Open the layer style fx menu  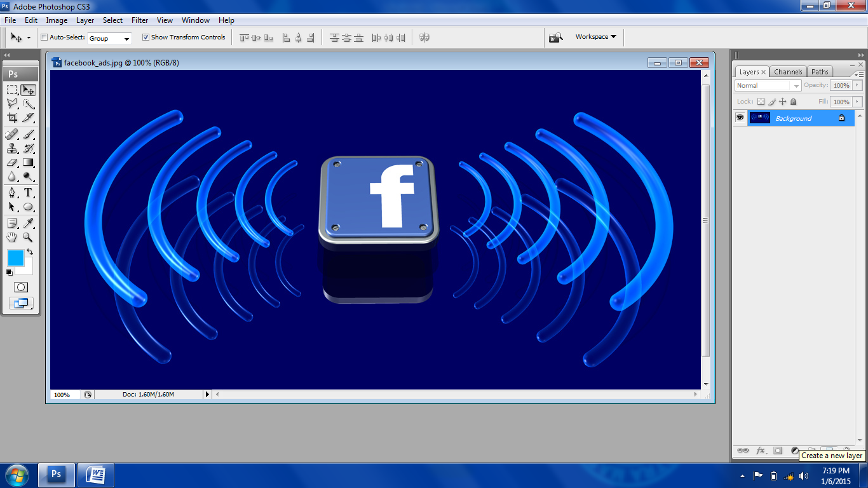pyautogui.click(x=761, y=451)
